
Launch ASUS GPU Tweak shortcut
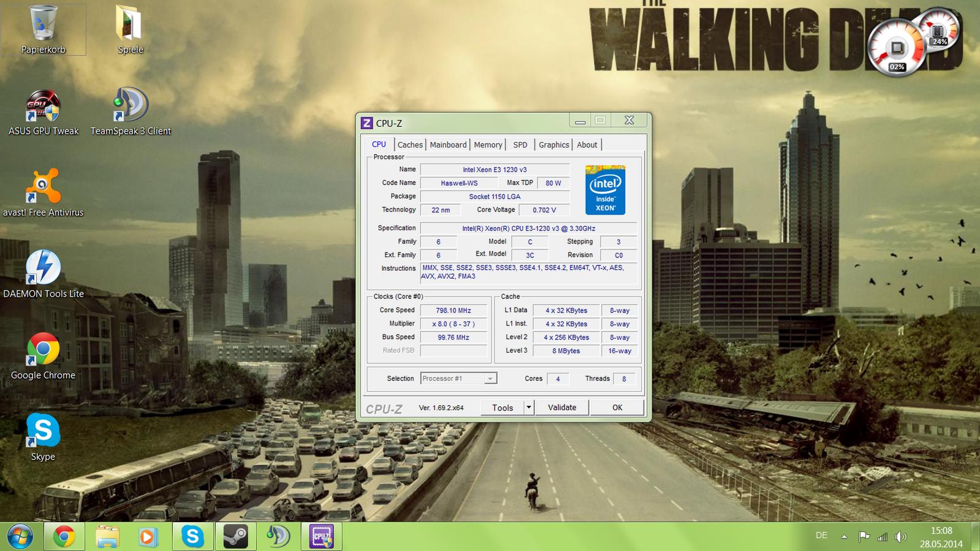point(43,113)
